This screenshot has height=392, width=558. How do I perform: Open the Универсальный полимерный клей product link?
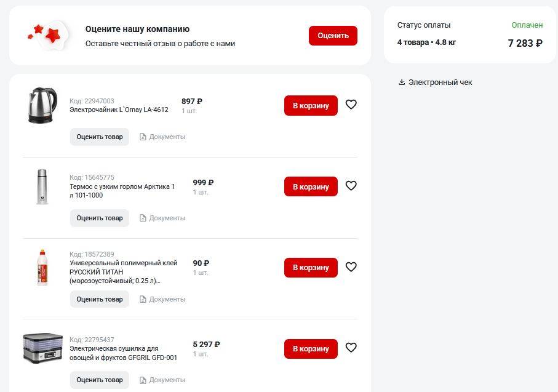pyautogui.click(x=123, y=272)
